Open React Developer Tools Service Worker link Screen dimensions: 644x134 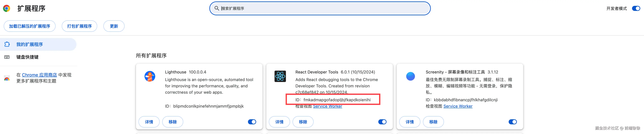(x=327, y=106)
